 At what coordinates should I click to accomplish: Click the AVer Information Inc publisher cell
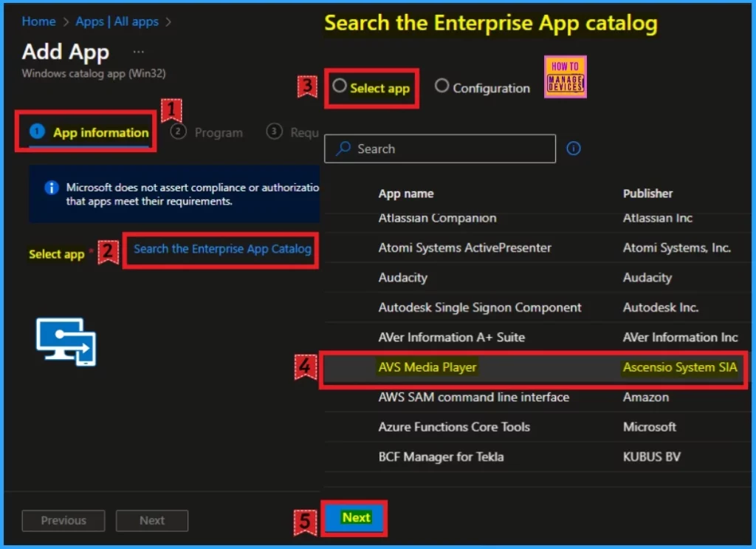click(680, 337)
